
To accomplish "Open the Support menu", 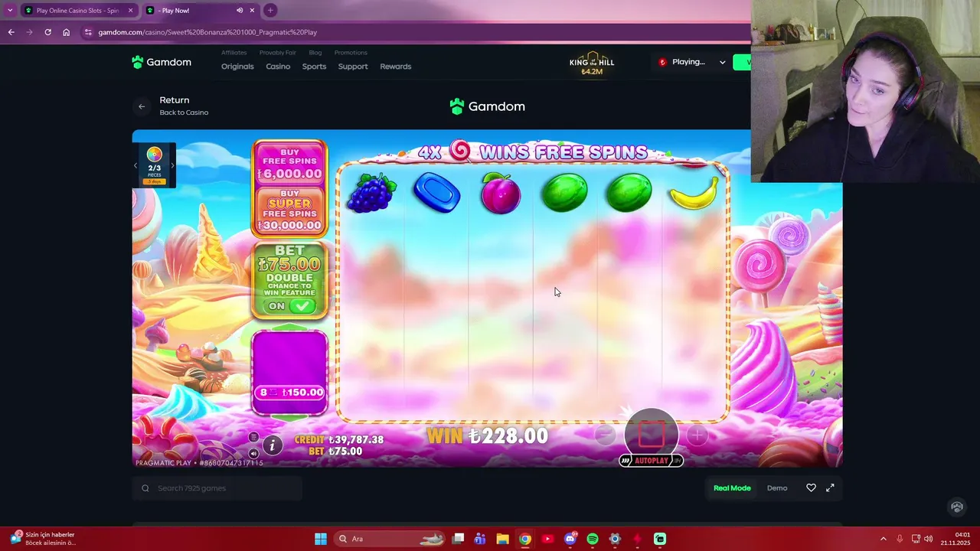I will tap(353, 67).
